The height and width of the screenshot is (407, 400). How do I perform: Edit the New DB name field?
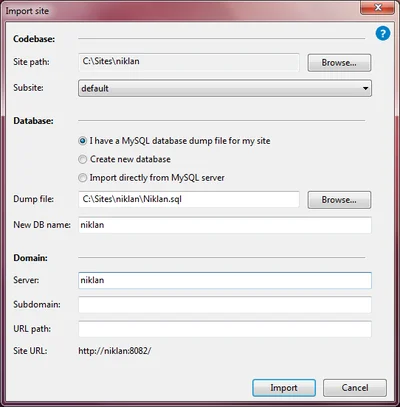[x=225, y=225]
